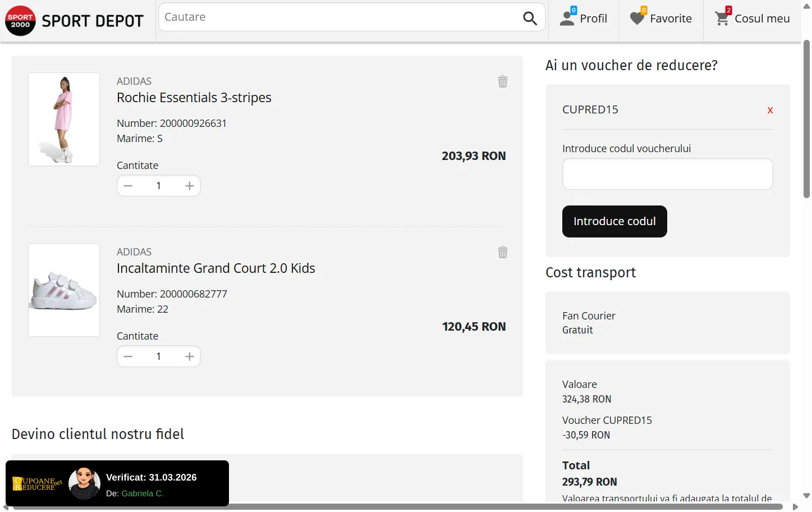
Task: Open the pink dress product thumbnail
Action: point(64,119)
